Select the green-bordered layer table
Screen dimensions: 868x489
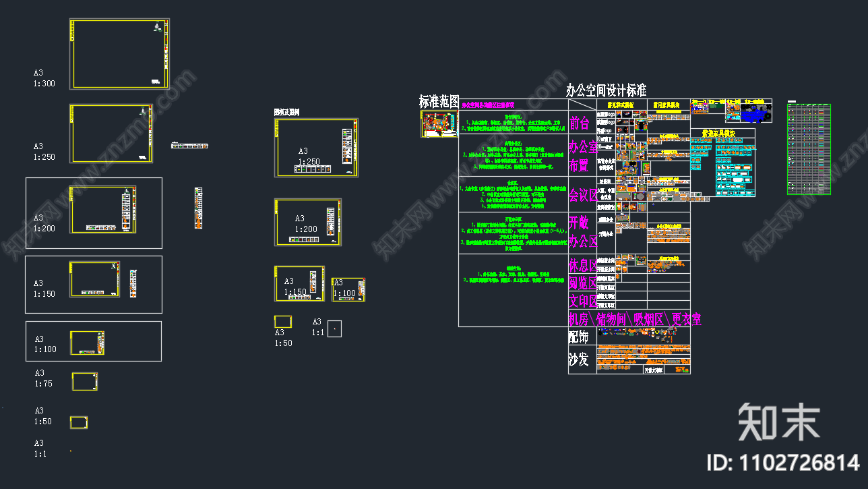pos(809,149)
